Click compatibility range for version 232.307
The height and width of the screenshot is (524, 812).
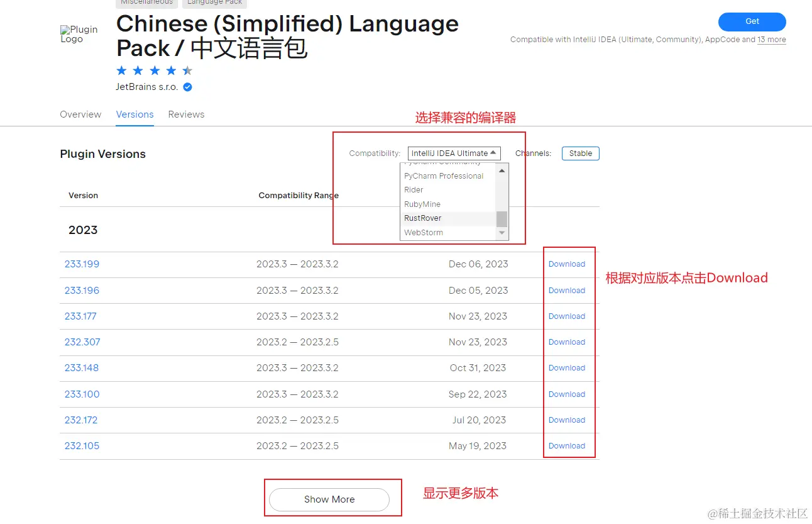(x=297, y=342)
